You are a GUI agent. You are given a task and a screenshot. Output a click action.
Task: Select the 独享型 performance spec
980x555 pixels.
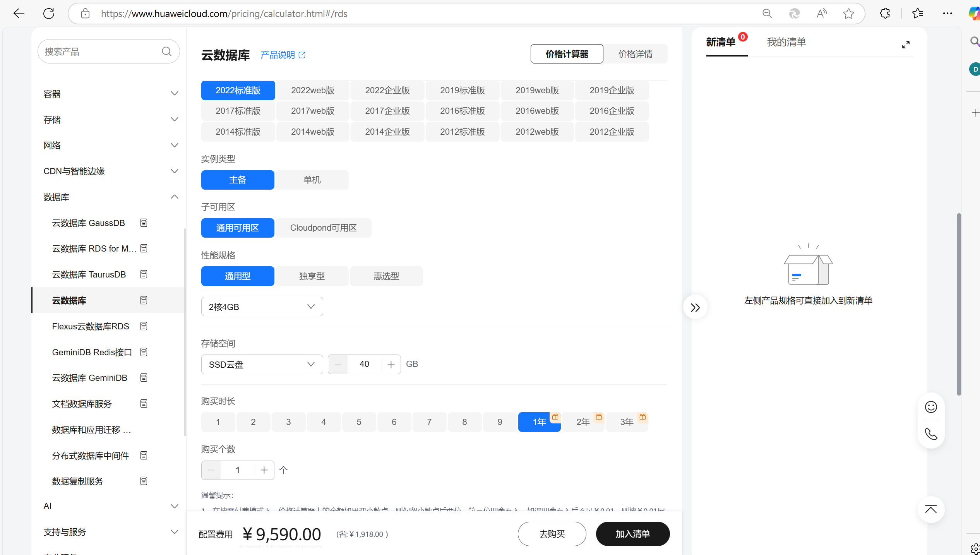coord(312,276)
